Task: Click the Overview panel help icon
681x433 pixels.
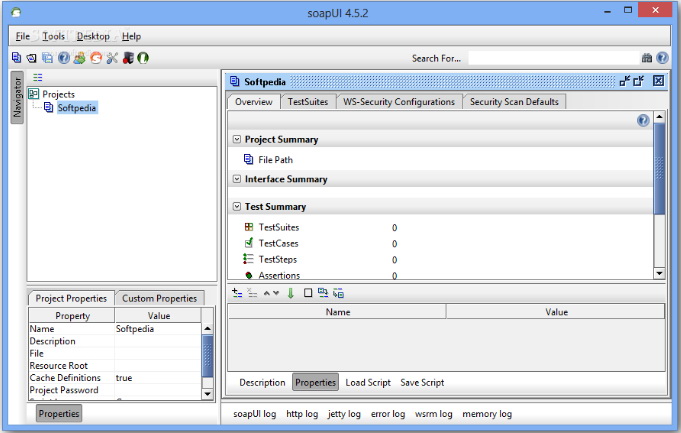Action: [643, 120]
